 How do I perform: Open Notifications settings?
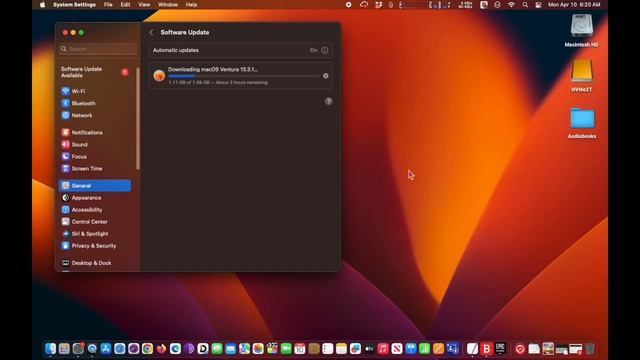click(x=95, y=132)
